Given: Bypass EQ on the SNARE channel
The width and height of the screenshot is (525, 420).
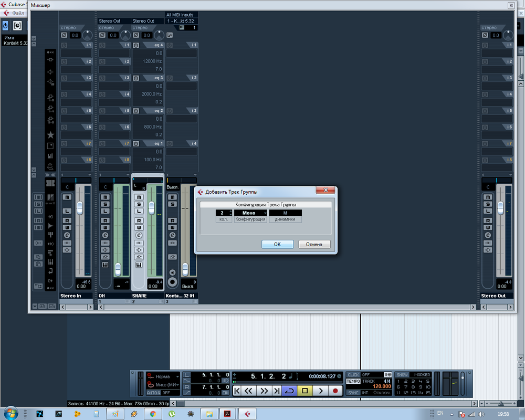Looking at the screenshot, I should pyautogui.click(x=139, y=250).
